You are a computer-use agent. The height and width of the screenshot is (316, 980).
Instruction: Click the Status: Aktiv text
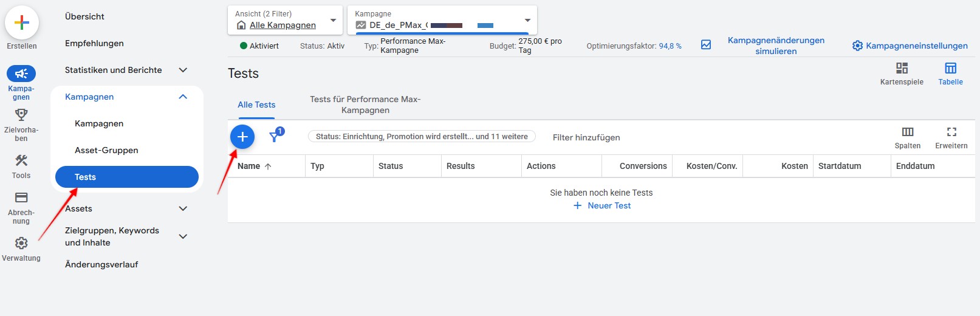click(x=322, y=46)
